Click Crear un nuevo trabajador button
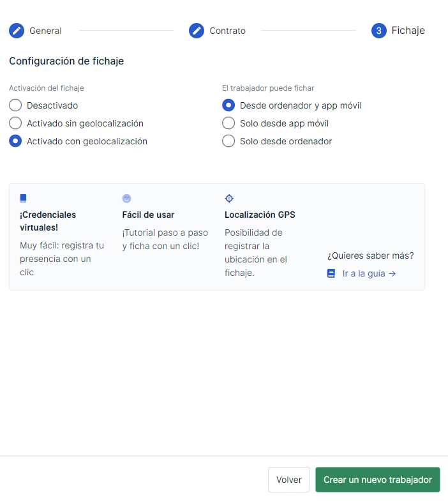Image resolution: width=448 pixels, height=502 pixels. tap(378, 480)
